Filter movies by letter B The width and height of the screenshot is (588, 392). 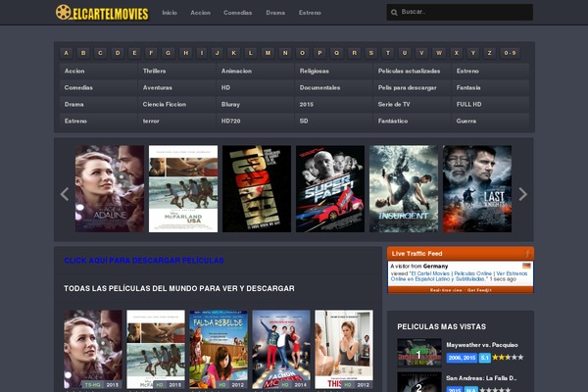click(83, 53)
